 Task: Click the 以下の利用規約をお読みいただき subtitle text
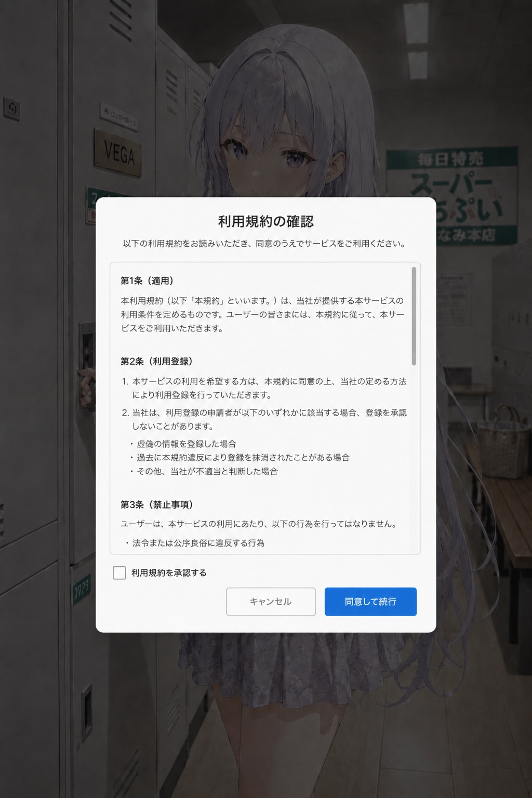pos(265,243)
